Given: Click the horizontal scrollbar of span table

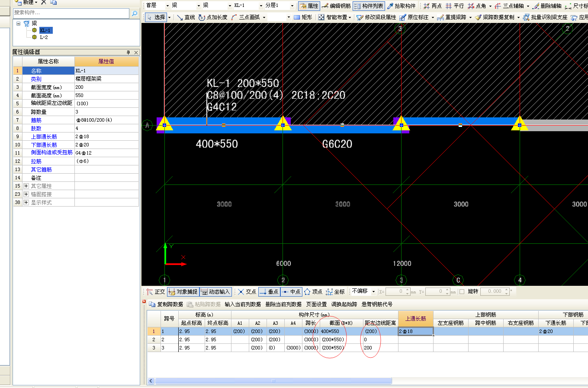Looking at the screenshot, I should tap(273, 381).
